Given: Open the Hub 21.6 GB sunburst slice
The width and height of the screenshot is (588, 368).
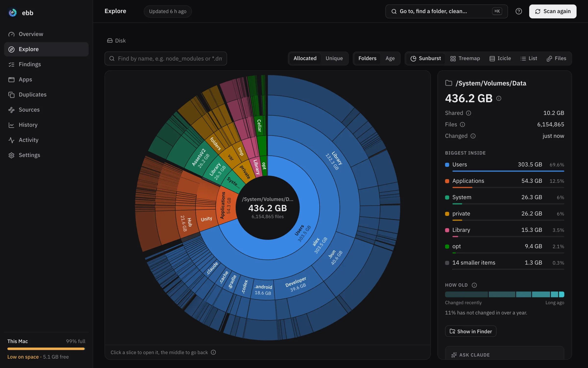Looking at the screenshot, I should [x=186, y=223].
